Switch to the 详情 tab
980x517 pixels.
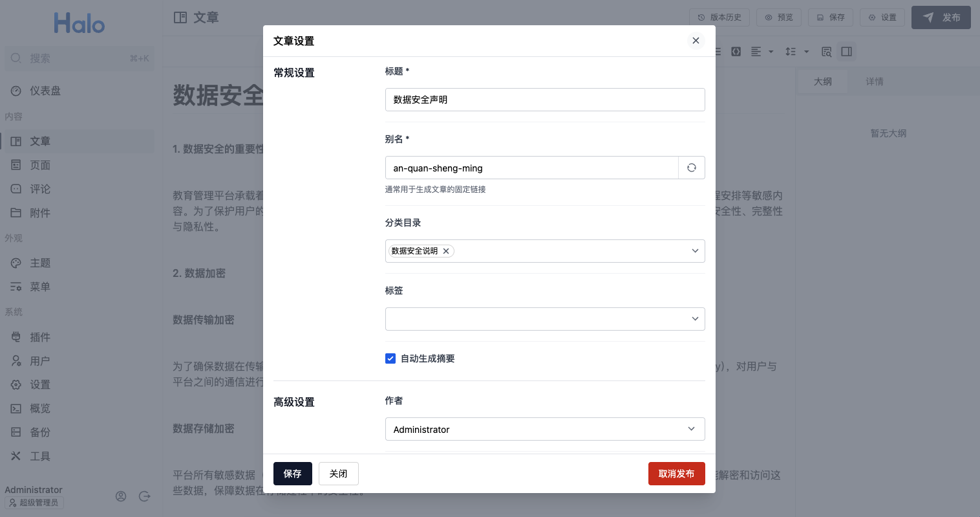[x=874, y=82]
